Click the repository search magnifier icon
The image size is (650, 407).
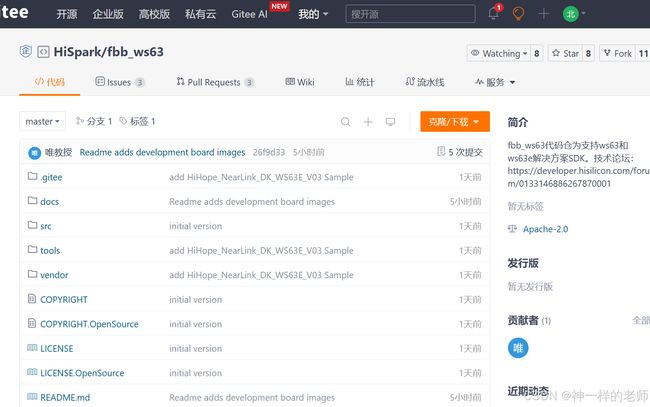point(345,121)
